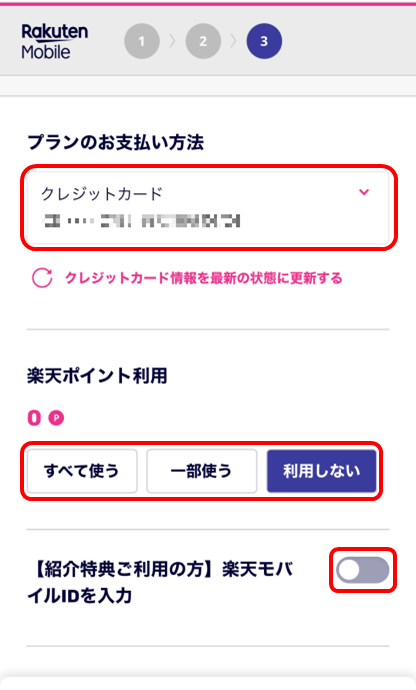Image resolution: width=416 pixels, height=690 pixels.
Task: Select 一部使う points option
Action: point(202,471)
